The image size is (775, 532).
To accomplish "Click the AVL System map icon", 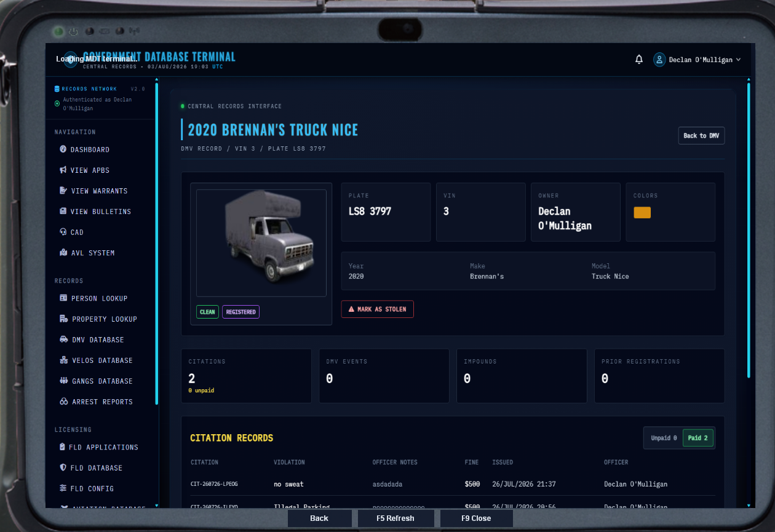I will [x=63, y=253].
